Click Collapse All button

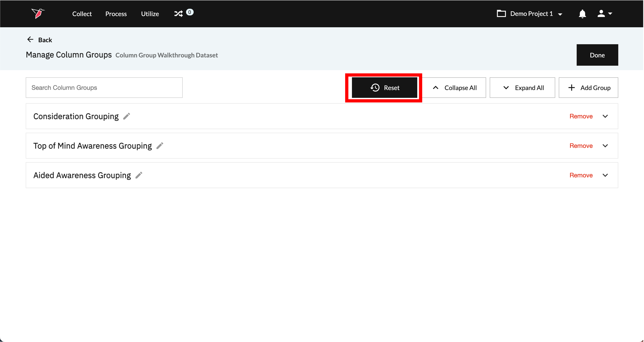[454, 88]
